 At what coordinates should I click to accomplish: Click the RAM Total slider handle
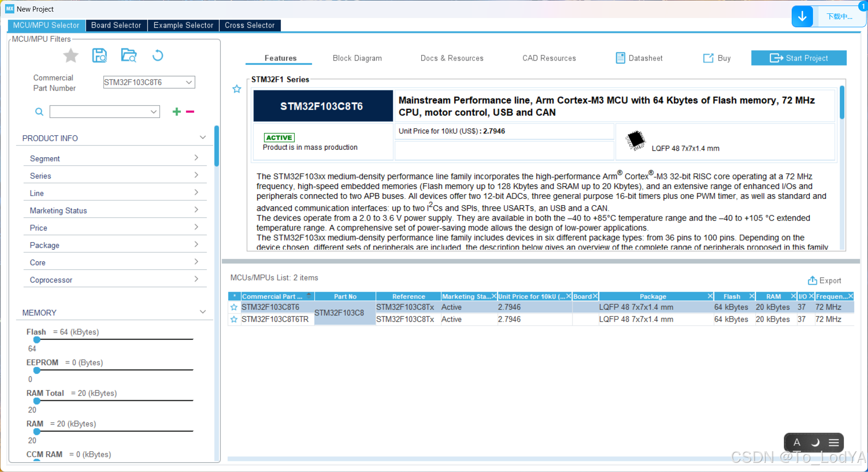[37, 401]
